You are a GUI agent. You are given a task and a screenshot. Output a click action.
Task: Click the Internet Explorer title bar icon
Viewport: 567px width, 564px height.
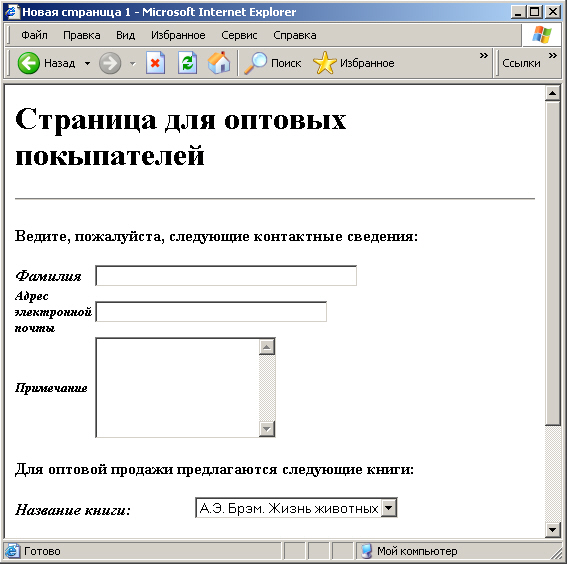click(12, 12)
